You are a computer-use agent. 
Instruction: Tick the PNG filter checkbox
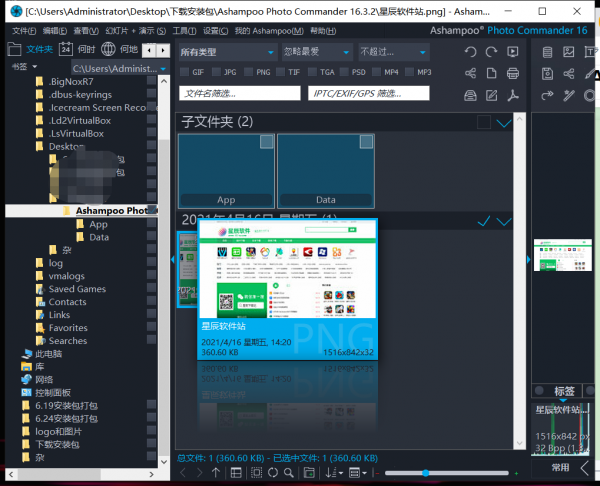[248, 72]
